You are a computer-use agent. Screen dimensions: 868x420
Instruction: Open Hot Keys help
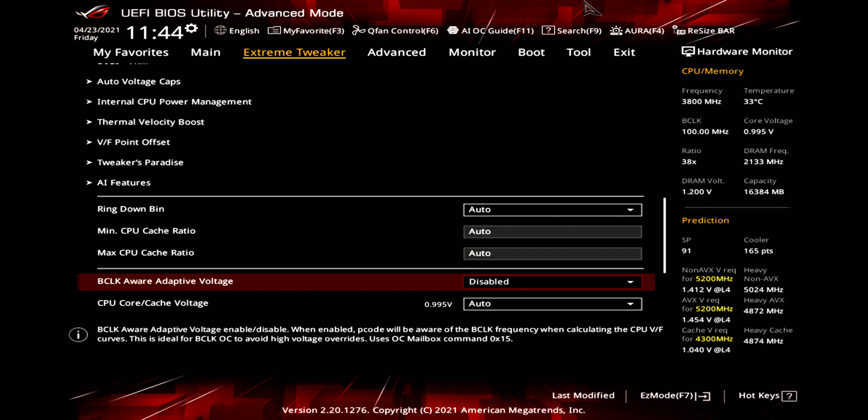[x=768, y=396]
